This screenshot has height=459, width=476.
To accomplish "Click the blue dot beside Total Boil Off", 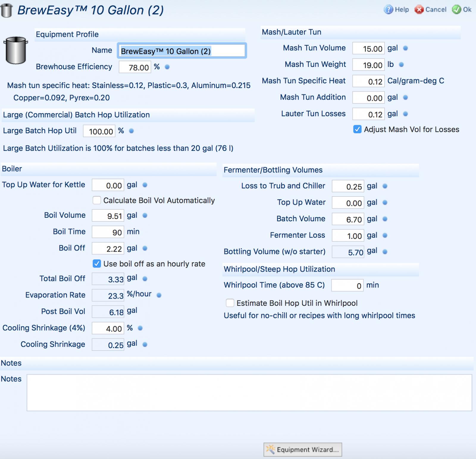I will 145,279.
